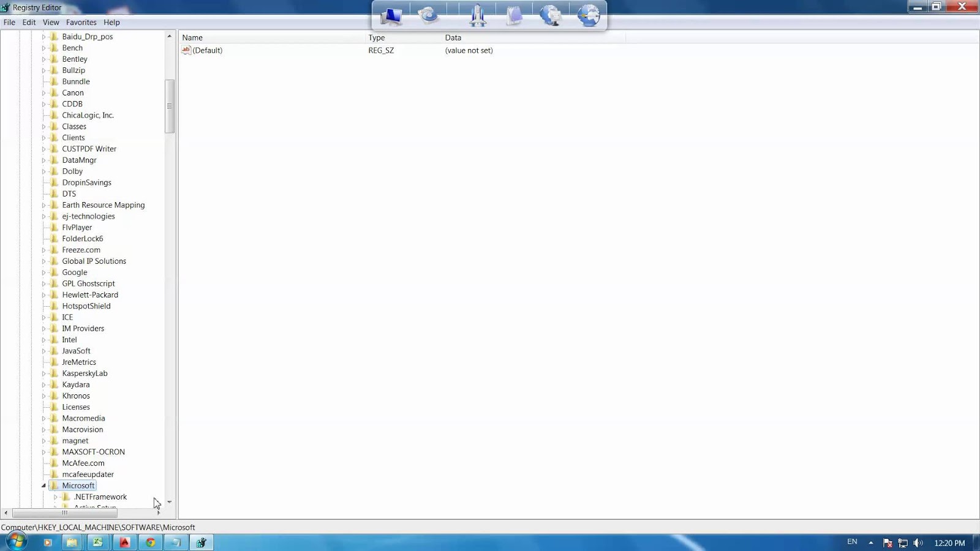Viewport: 980px width, 551px height.
Task: Click the (Default) string value icon
Action: [186, 50]
